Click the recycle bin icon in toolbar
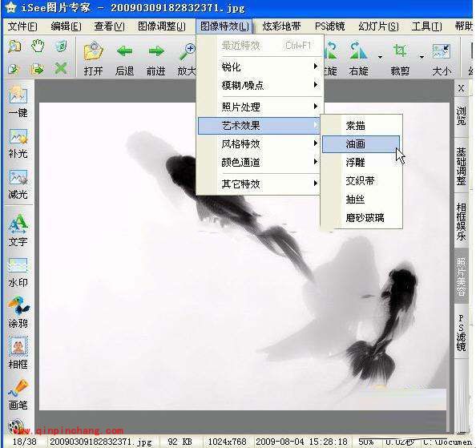Screen dimensions: 476x448 point(61,46)
